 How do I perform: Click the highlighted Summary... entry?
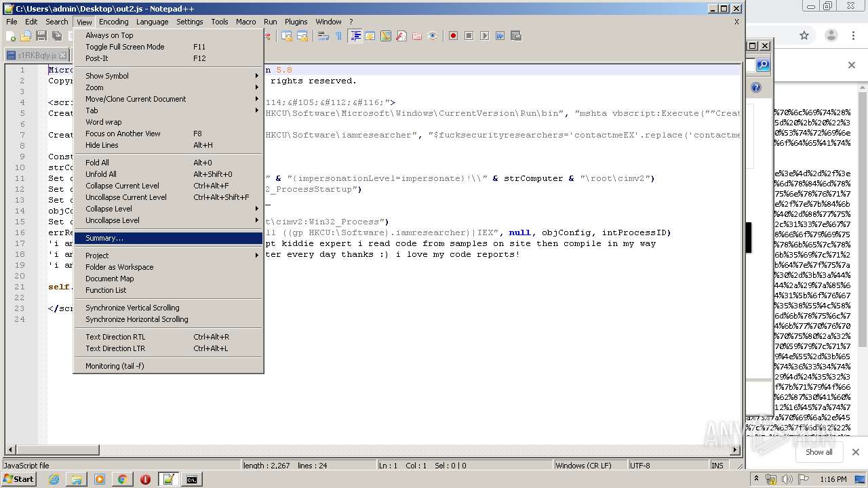[168, 238]
